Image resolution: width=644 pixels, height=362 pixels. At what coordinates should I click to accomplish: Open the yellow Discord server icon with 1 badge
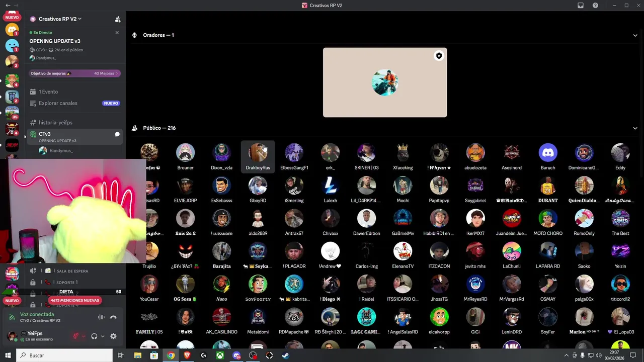click(x=12, y=30)
